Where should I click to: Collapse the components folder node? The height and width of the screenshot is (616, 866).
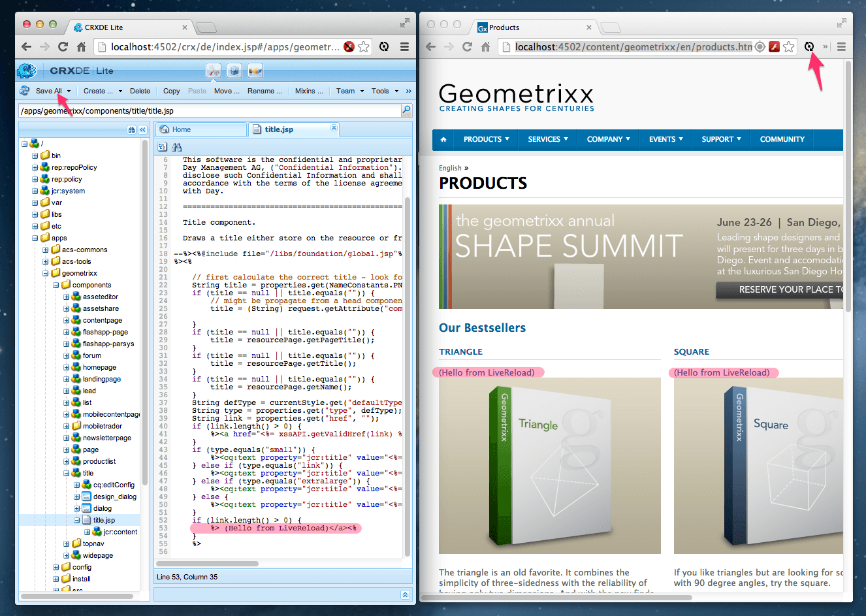pyautogui.click(x=56, y=285)
